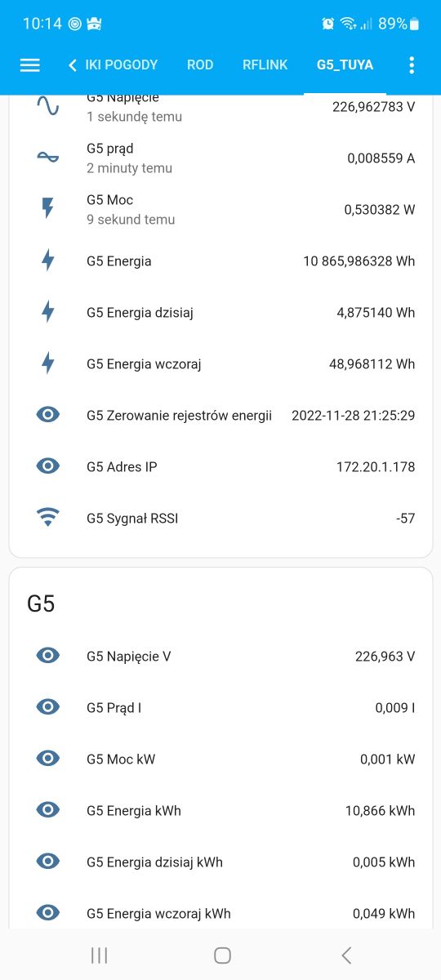Tap lightning icon for G5 Energia wczoraj
Screen dimensions: 441x980
point(48,363)
